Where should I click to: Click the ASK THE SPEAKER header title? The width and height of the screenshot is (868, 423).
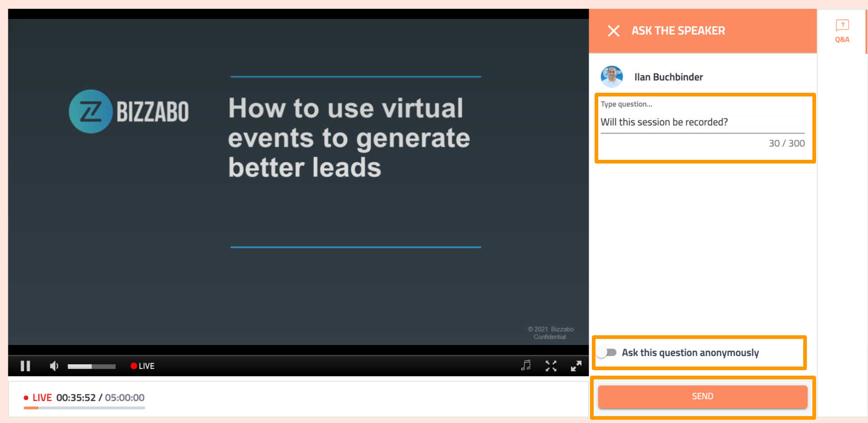(x=678, y=31)
